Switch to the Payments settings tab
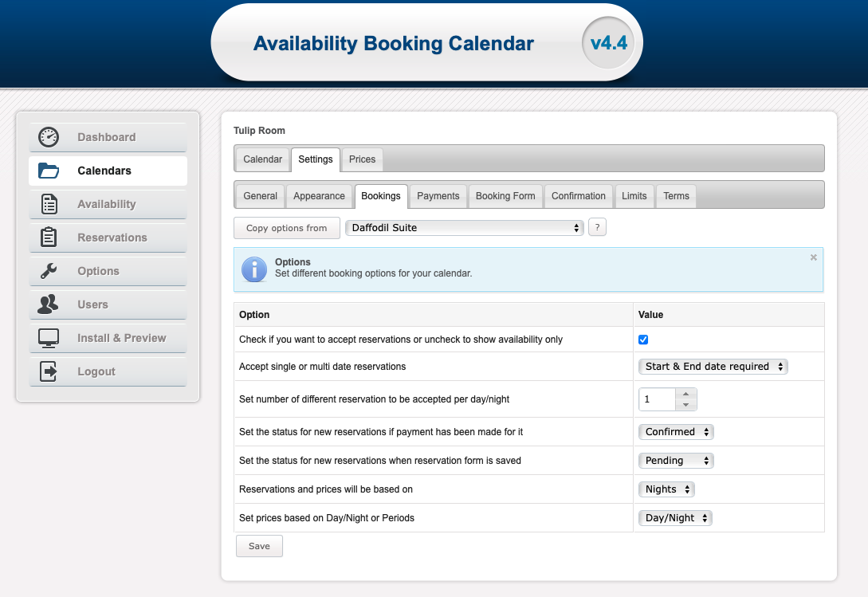 coord(438,196)
